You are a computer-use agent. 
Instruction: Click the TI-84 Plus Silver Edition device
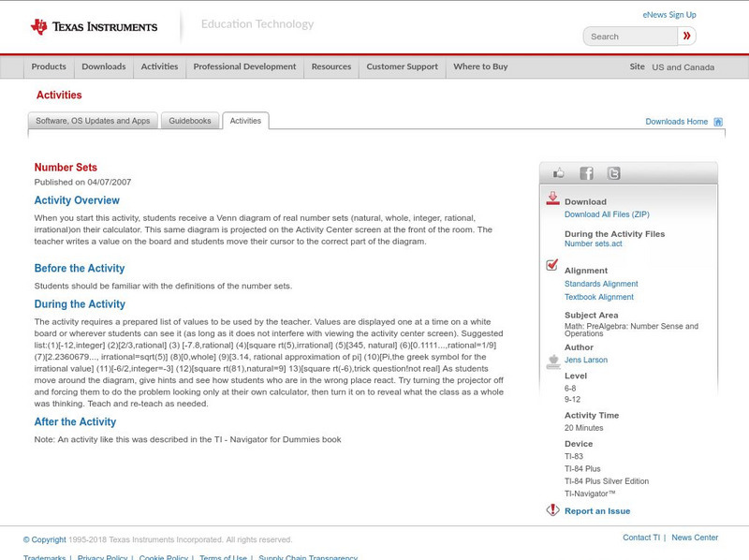click(x=607, y=481)
